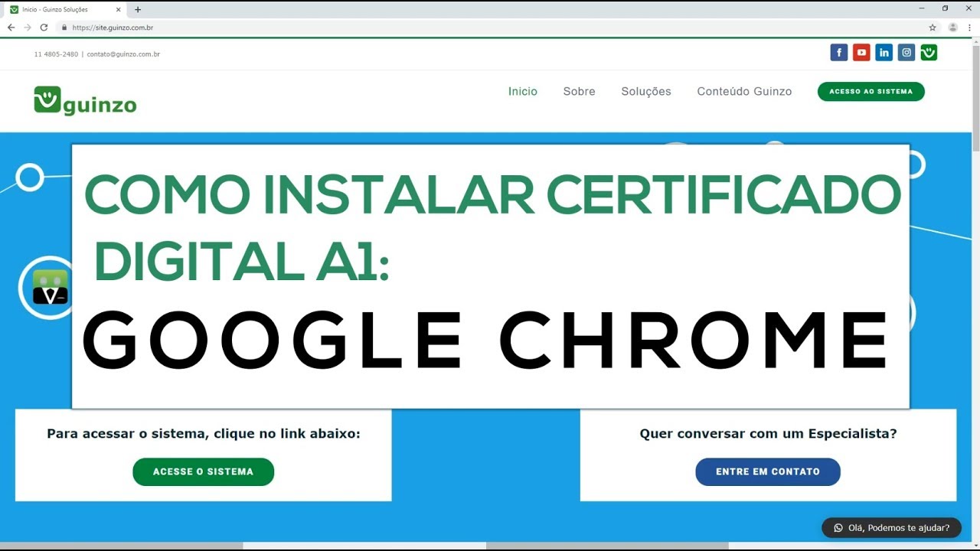Click ACESSO AO SISTEMA header button
The height and width of the screenshot is (551, 980).
pos(871,91)
